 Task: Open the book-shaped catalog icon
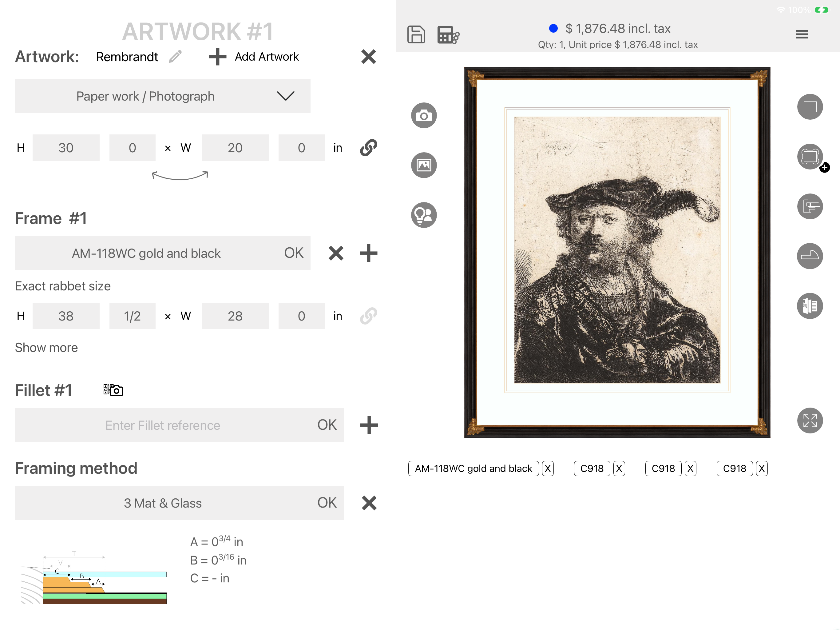tap(810, 305)
